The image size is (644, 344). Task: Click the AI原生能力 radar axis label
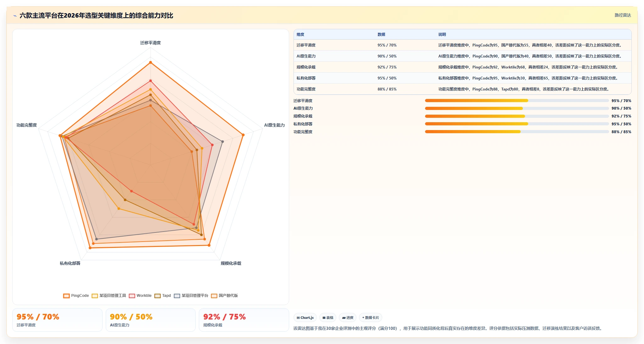[x=274, y=125]
